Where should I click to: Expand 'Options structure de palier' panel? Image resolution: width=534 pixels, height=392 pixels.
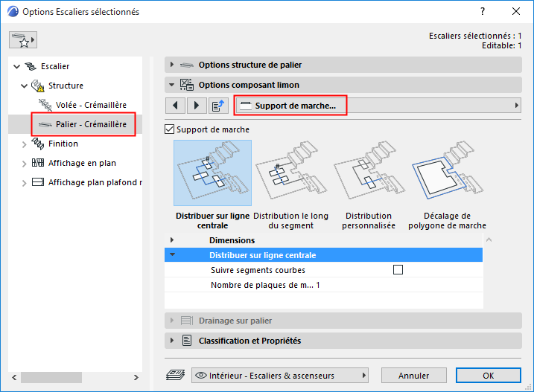tap(172, 65)
